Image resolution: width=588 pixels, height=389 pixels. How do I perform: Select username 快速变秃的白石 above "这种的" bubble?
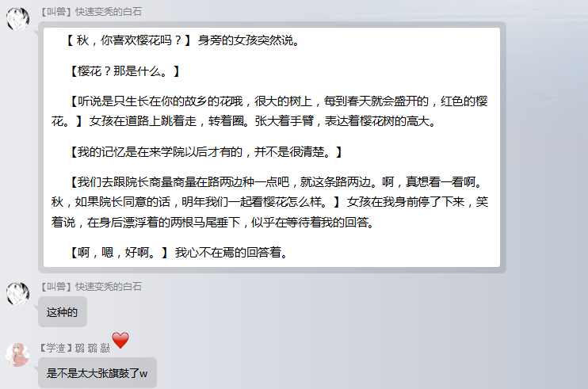tap(109, 287)
